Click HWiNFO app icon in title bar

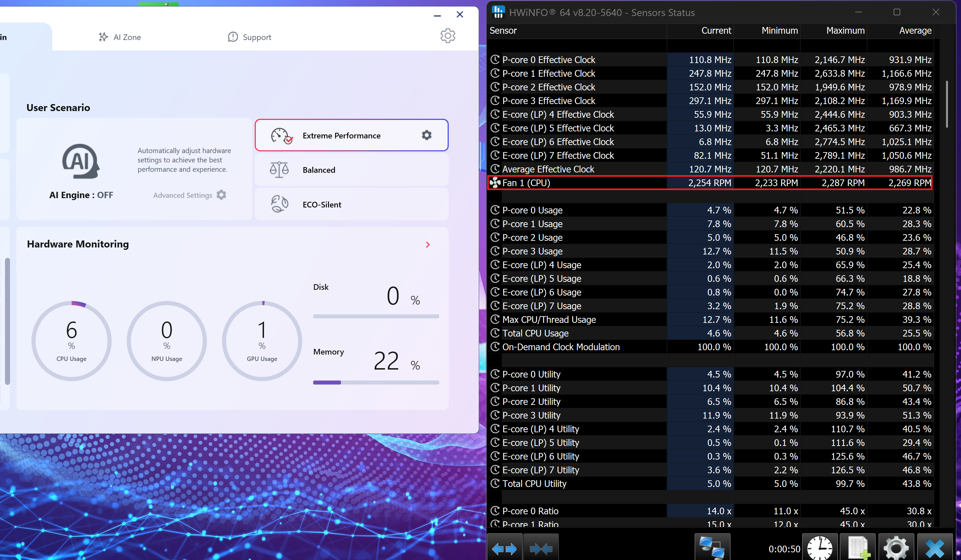tap(498, 12)
